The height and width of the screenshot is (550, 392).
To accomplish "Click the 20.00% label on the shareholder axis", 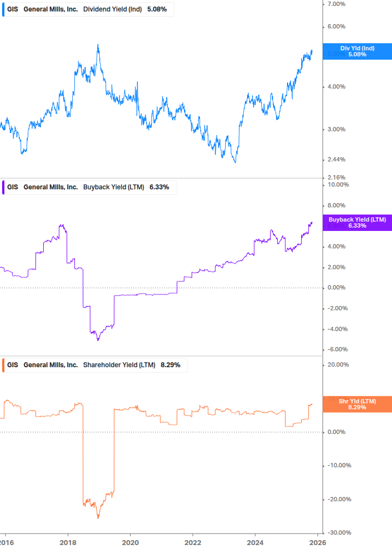I will [338, 365].
